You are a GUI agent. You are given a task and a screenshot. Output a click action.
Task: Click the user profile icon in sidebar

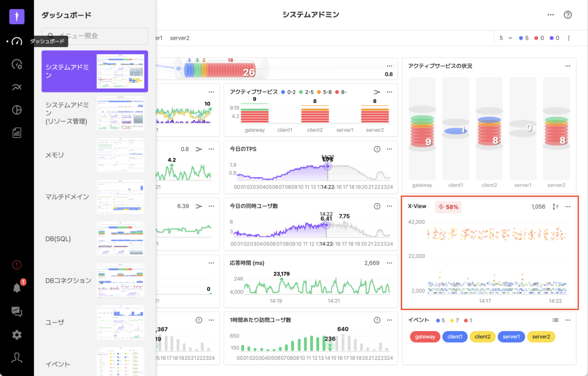click(17, 358)
